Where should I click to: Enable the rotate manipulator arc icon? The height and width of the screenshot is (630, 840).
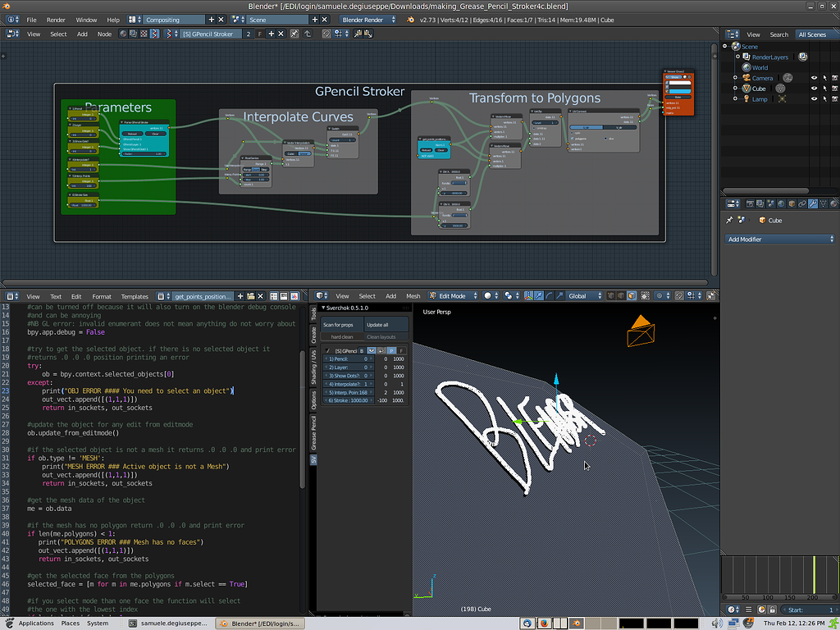[549, 295]
